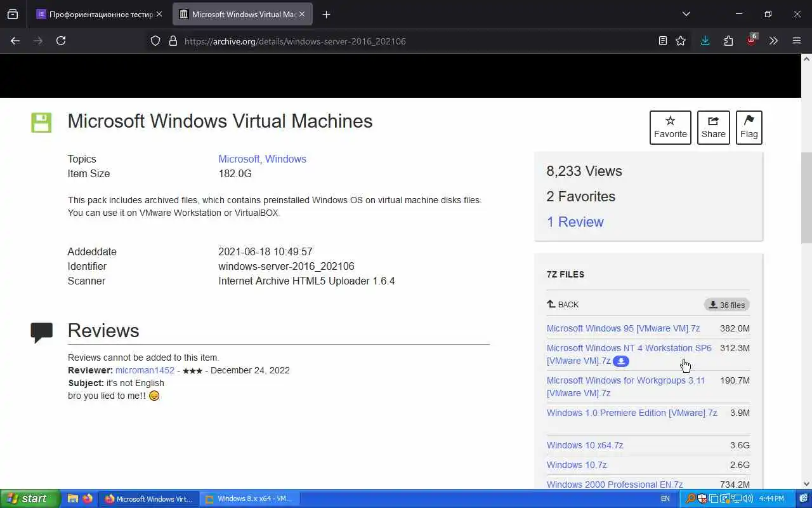The image size is (812, 508).
Task: Click the Identifier value windows-server-2016_202106
Action: [x=286, y=266]
